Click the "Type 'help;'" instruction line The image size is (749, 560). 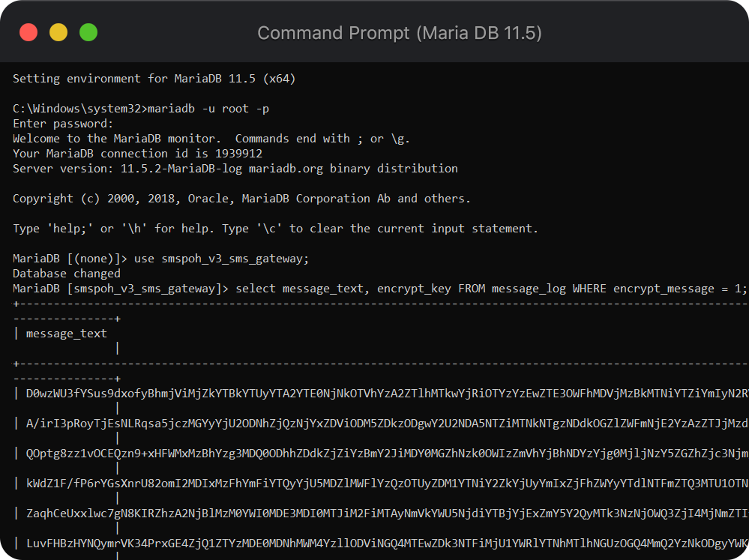[x=275, y=229]
